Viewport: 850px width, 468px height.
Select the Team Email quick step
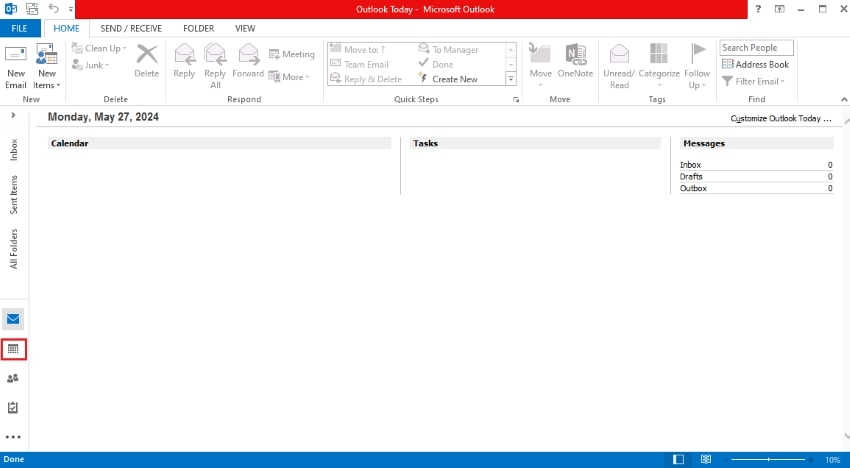point(359,64)
